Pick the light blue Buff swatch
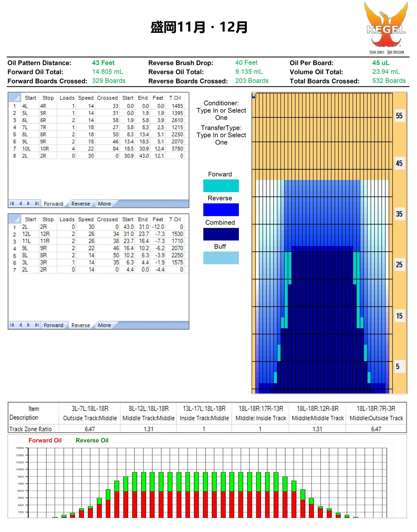This screenshot has width=417, height=532. (x=221, y=258)
